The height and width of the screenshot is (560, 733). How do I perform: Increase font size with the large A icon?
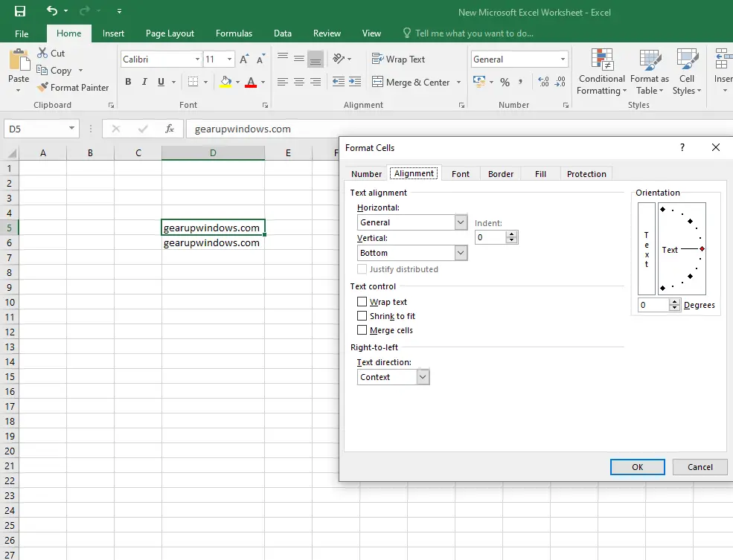244,59
